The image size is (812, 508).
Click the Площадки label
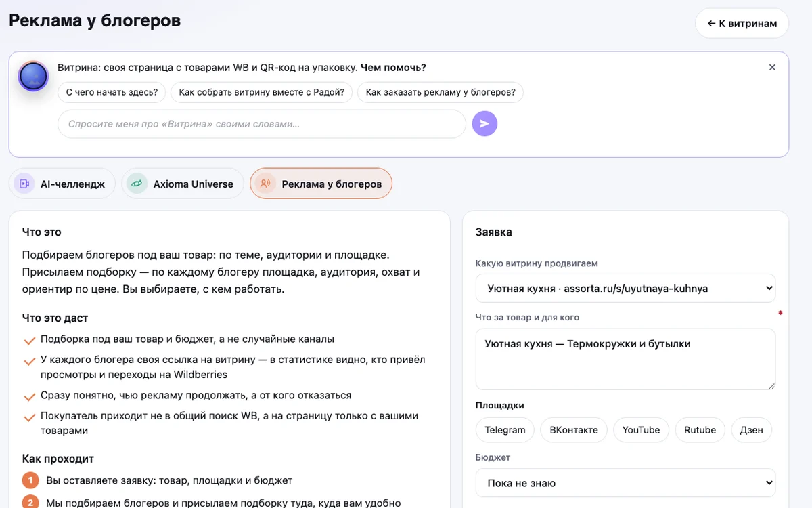tap(500, 406)
